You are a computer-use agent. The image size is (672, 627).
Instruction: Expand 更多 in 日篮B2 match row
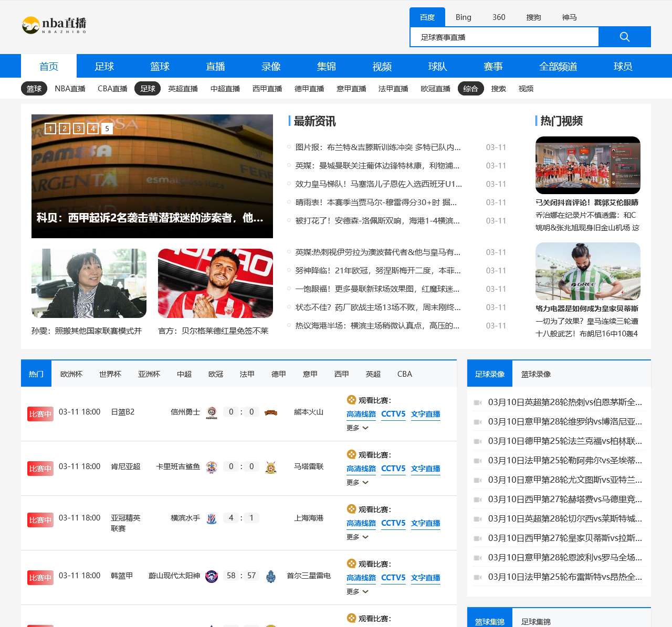coord(358,428)
